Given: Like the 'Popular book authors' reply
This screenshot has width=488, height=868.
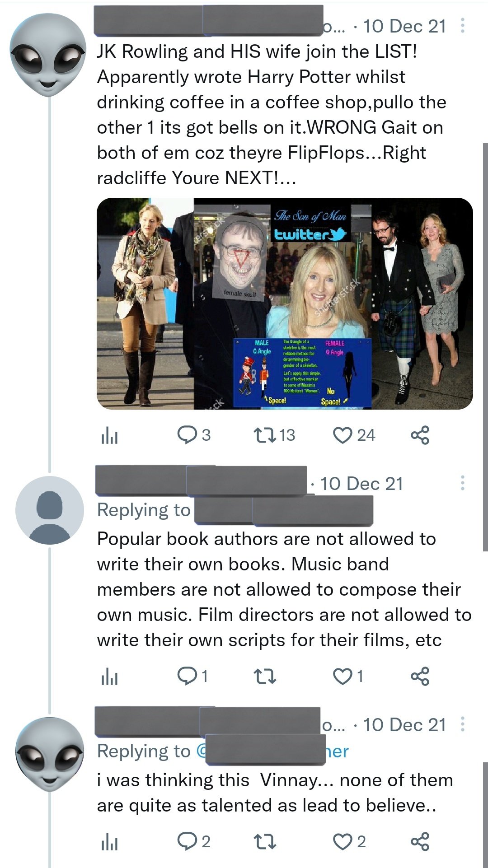Looking at the screenshot, I should 348,677.
